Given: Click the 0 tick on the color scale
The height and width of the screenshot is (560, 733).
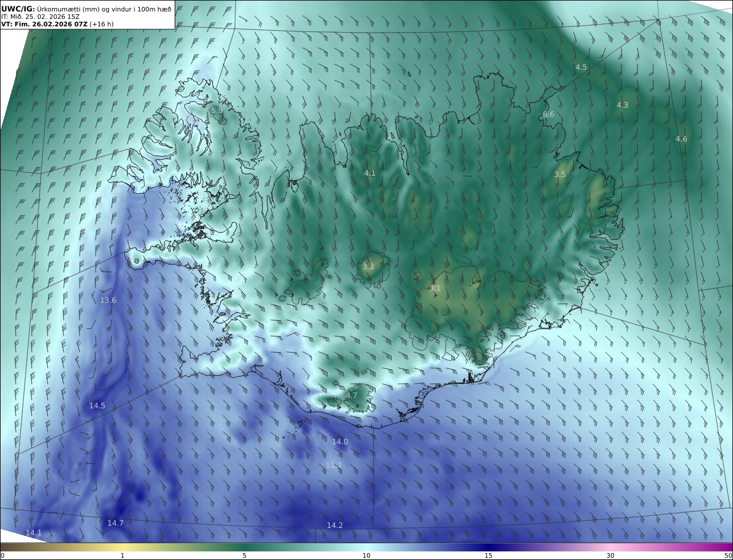Looking at the screenshot, I should click(2, 555).
